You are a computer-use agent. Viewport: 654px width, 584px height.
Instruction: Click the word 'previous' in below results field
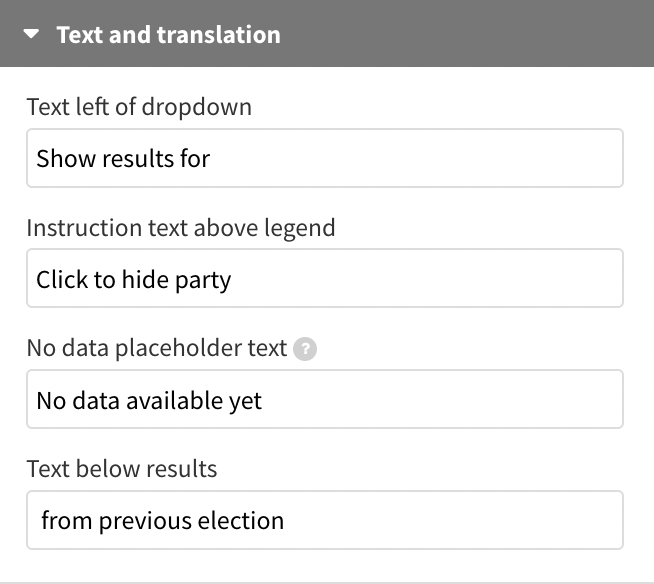[145, 521]
